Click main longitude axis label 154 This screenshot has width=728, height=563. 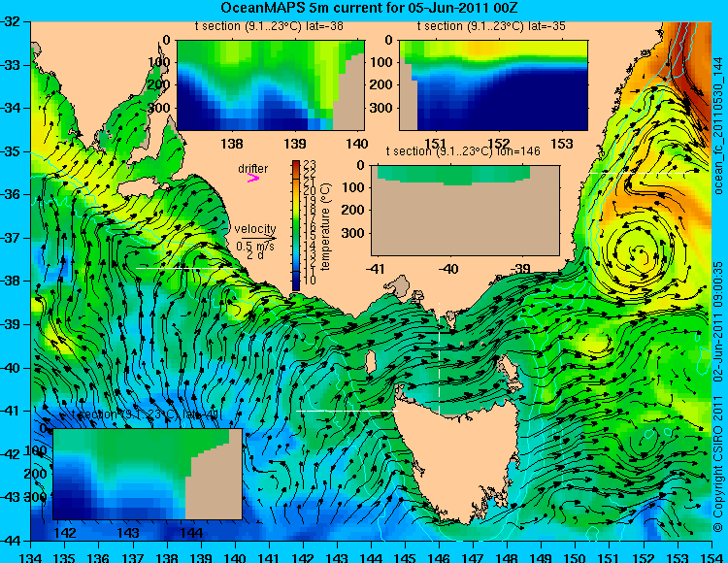click(711, 557)
